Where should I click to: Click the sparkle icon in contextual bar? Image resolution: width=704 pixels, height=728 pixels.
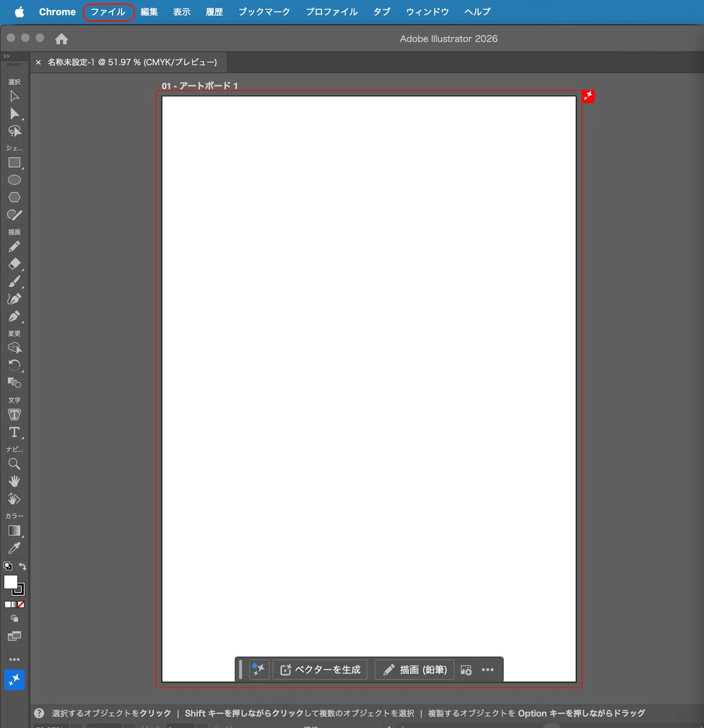[259, 669]
